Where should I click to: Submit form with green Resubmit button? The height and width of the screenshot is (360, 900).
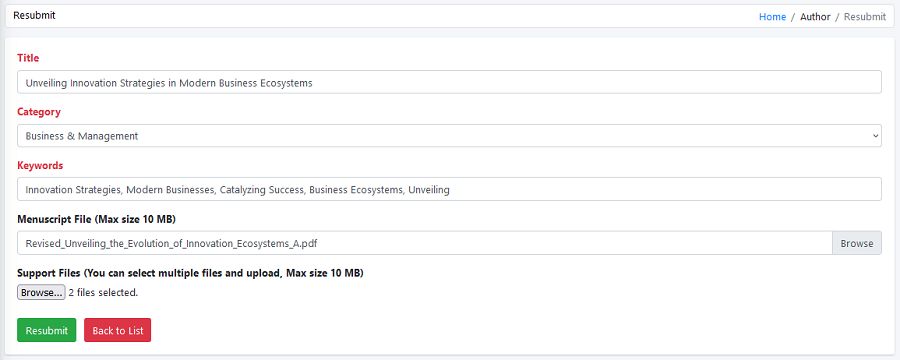[x=46, y=330]
